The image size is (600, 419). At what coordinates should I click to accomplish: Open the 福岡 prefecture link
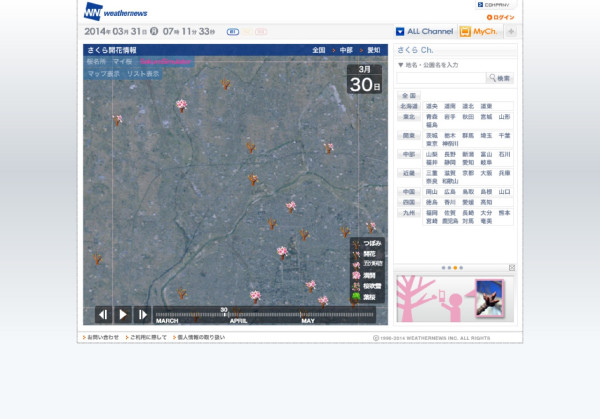click(432, 213)
